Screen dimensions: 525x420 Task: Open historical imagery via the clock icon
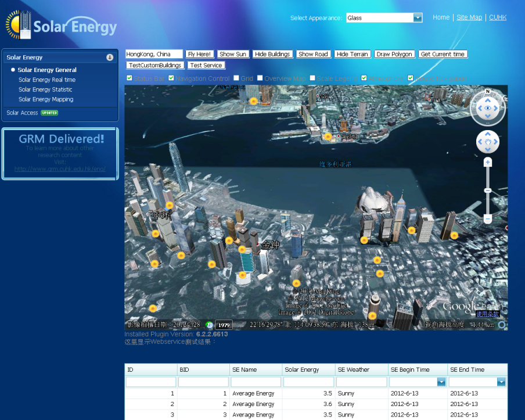[209, 325]
